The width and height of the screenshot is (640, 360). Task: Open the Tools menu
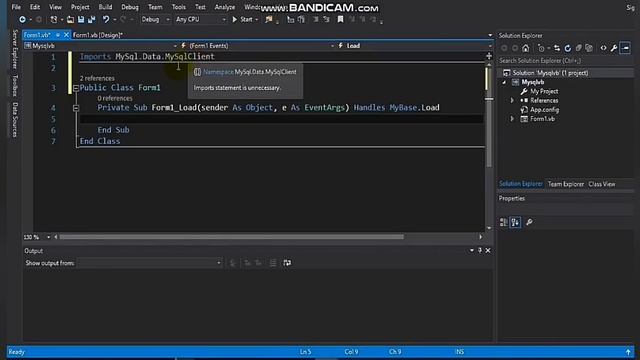(x=178, y=7)
